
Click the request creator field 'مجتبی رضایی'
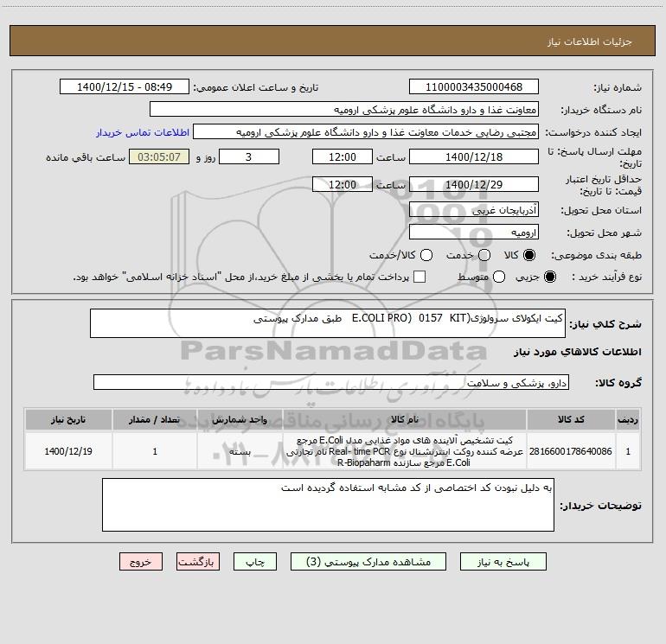point(366,132)
